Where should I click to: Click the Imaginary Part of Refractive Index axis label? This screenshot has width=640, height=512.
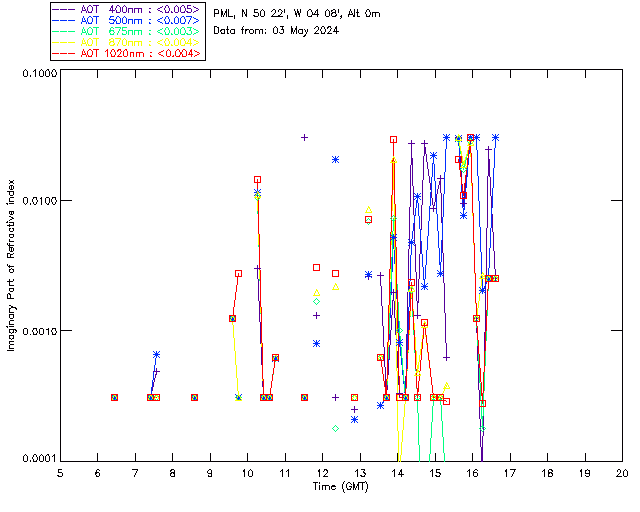tap(11, 265)
